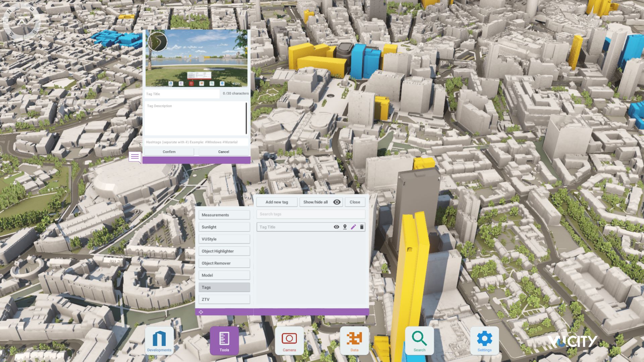Click the tag row location pin icon
Viewport: 644px width, 362px height.
[x=345, y=227]
